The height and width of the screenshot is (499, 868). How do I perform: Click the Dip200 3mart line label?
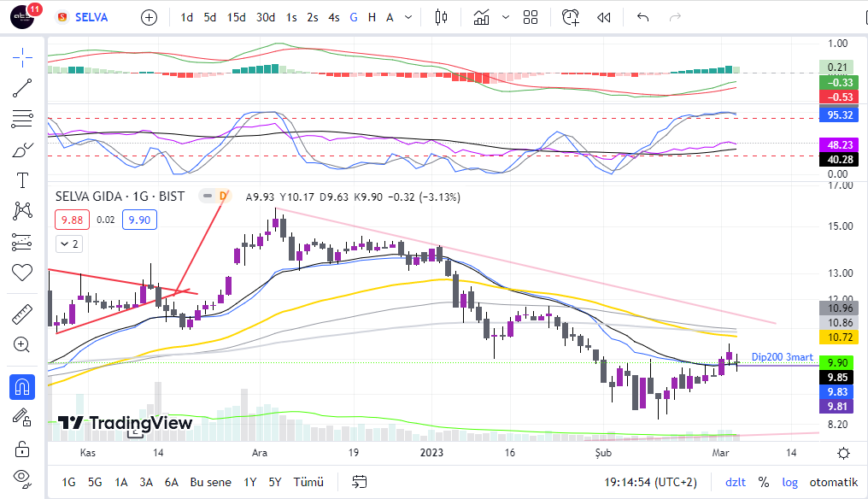pos(783,357)
